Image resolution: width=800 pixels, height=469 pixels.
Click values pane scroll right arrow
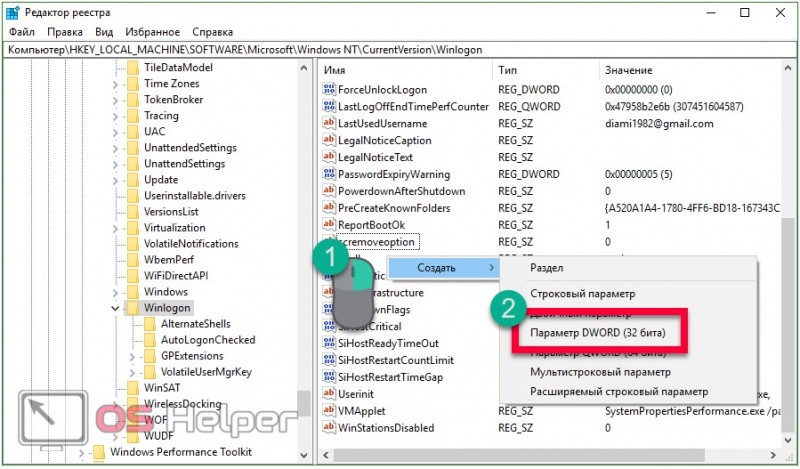coord(773,455)
